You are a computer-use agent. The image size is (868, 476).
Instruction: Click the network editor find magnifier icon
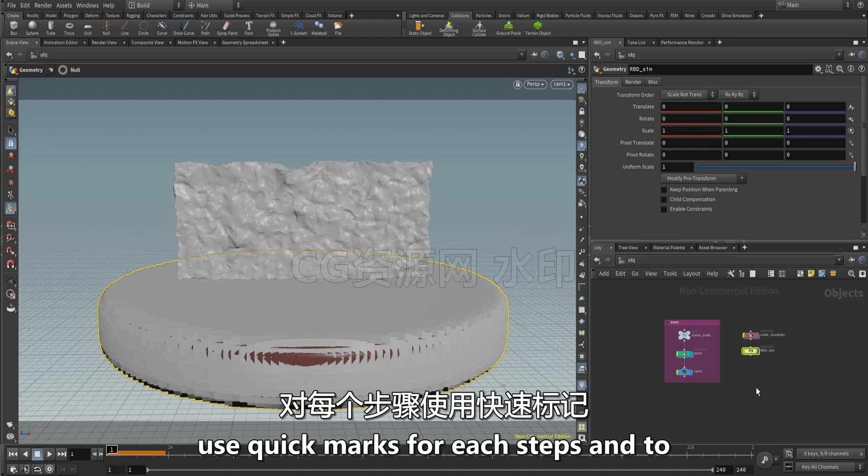pos(851,274)
